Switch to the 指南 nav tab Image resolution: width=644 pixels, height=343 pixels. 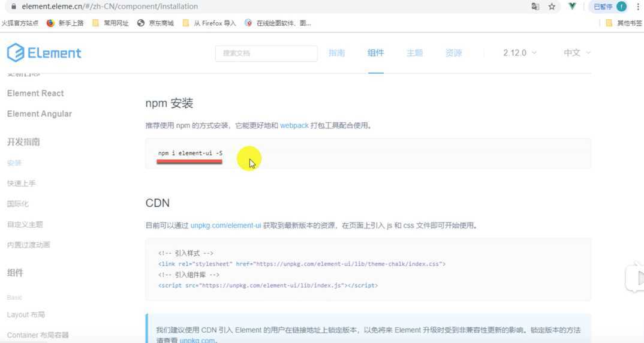(x=337, y=53)
